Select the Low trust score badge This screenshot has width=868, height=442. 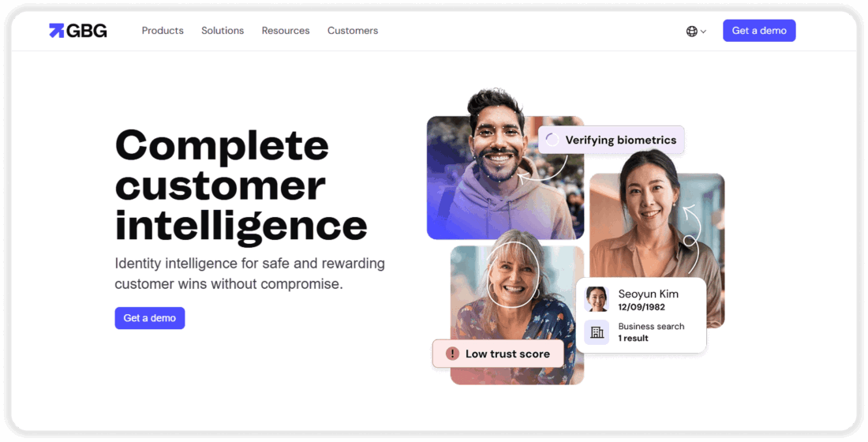pos(498,354)
